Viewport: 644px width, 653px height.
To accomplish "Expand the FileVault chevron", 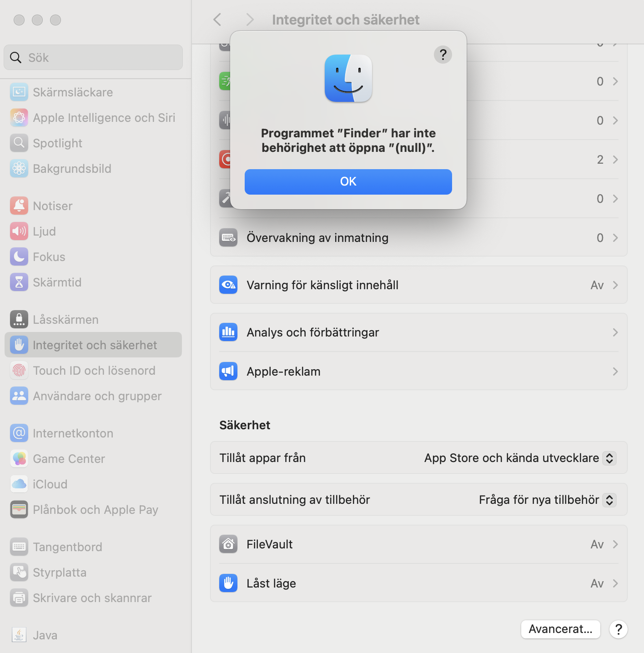I will pyautogui.click(x=615, y=544).
